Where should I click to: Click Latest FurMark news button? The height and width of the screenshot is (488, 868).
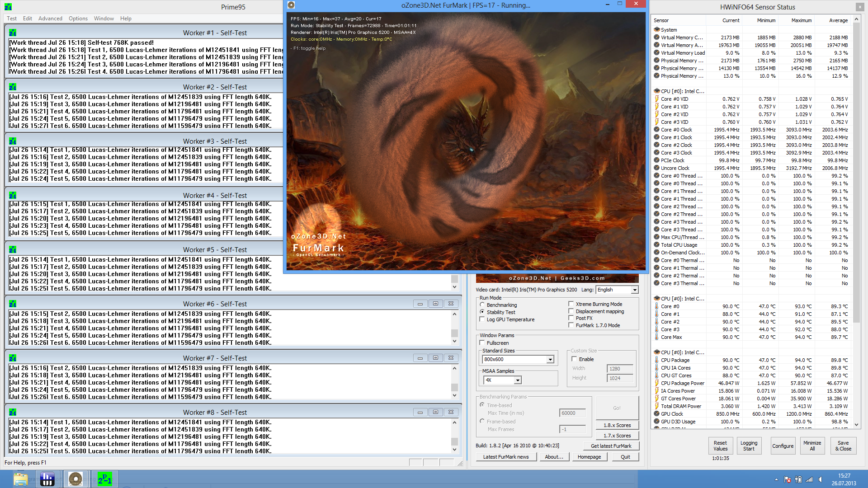click(x=506, y=457)
